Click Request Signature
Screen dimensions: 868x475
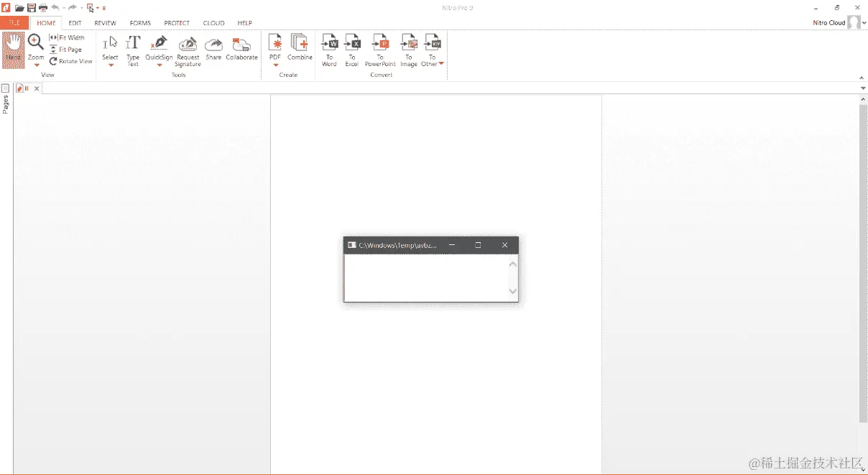pyautogui.click(x=188, y=50)
